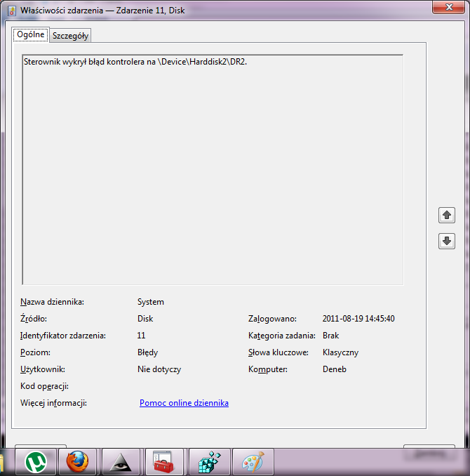Select the Klasyczny keywords value
This screenshot has height=476, width=470.
(340, 352)
